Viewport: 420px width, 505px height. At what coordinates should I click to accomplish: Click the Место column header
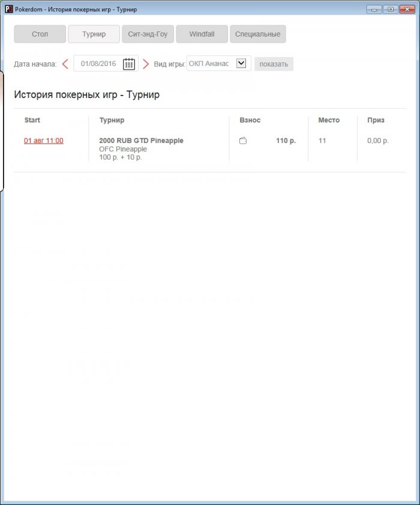[x=329, y=120]
